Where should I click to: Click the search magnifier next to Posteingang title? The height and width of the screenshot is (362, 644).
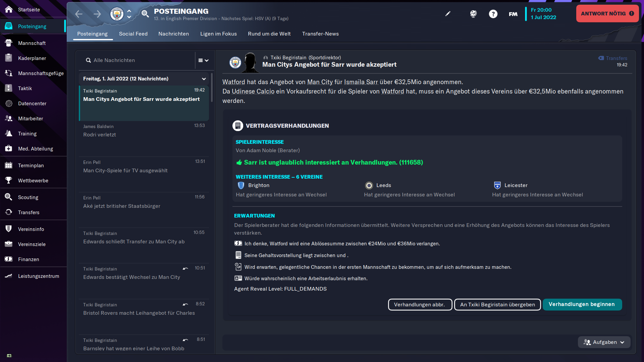point(145,14)
